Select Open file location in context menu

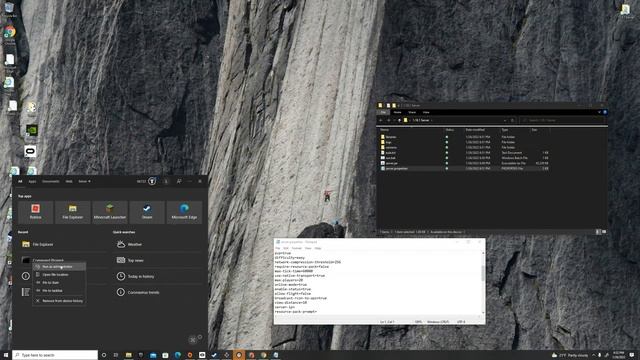[x=59, y=275]
